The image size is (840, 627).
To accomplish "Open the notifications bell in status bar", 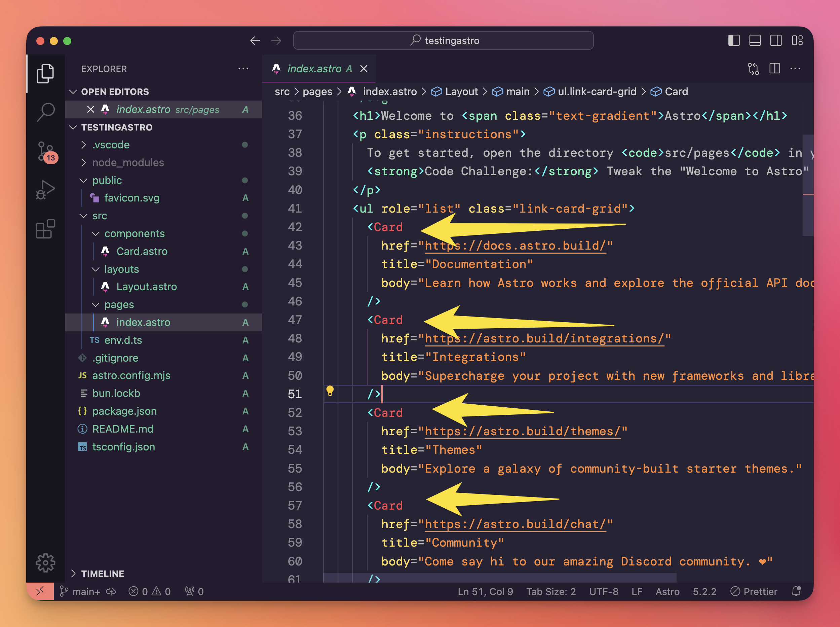I will tap(796, 591).
